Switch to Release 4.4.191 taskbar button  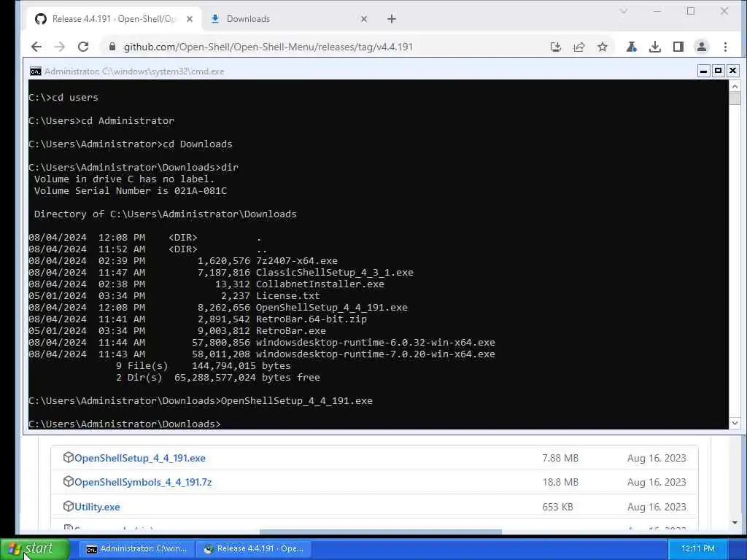[255, 548]
